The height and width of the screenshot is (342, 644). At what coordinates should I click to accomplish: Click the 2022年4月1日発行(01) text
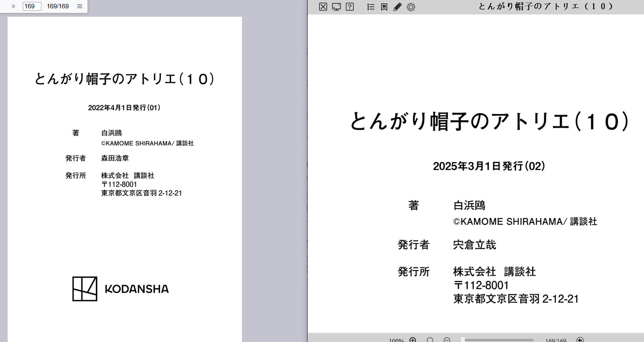click(124, 108)
